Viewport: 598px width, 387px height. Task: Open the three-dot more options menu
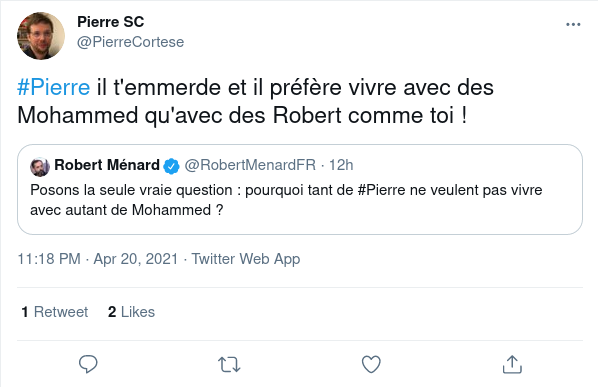click(573, 24)
